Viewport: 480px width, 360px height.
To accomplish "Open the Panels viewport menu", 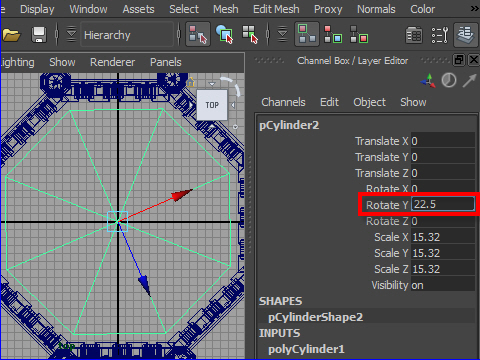I will (x=166, y=62).
